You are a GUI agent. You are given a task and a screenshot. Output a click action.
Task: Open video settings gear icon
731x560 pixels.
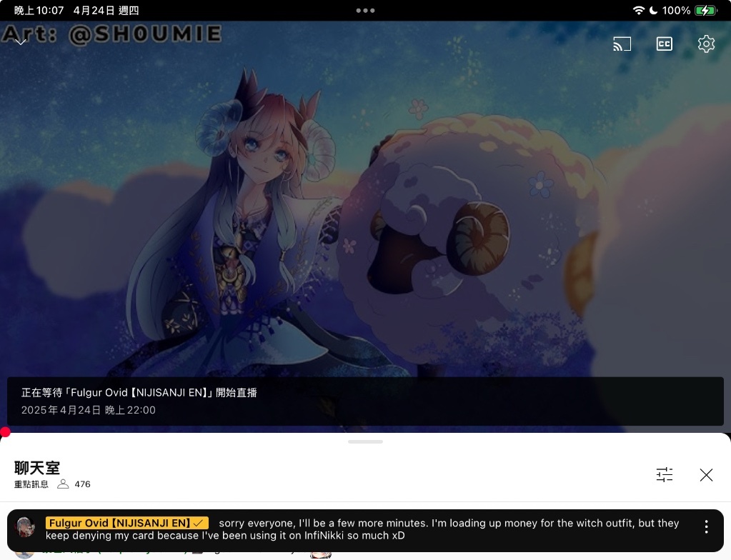(x=706, y=44)
